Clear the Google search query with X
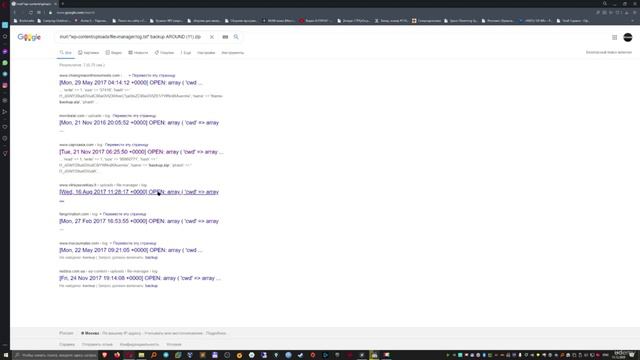The width and height of the screenshot is (640, 360). (x=211, y=37)
